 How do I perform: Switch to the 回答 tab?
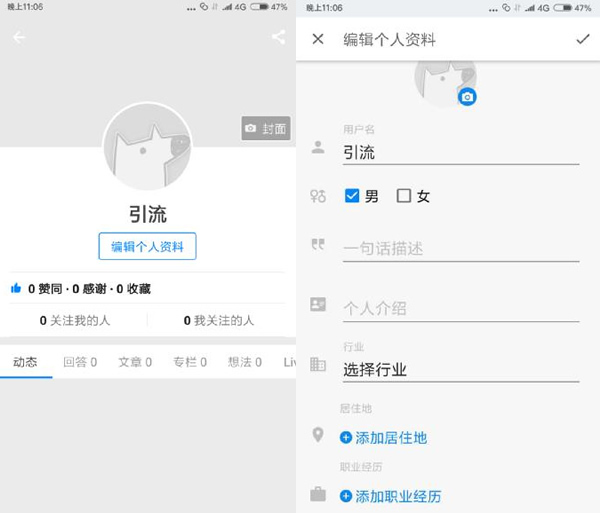[x=80, y=362]
